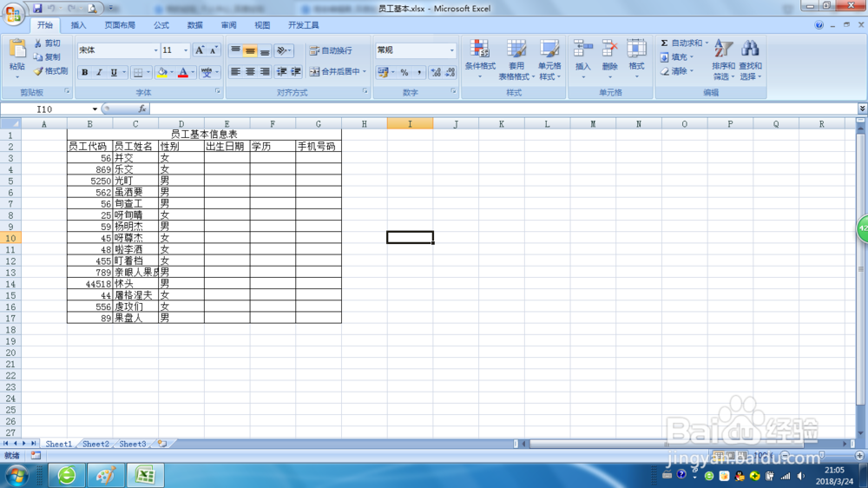The image size is (868, 488).
Task: Open the font size dropdown
Action: (x=186, y=50)
